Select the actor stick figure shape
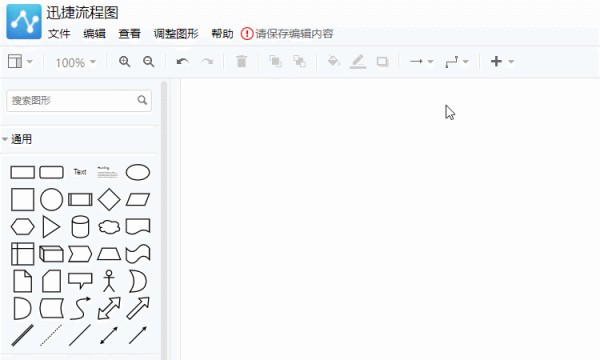The width and height of the screenshot is (600, 360). coord(109,281)
